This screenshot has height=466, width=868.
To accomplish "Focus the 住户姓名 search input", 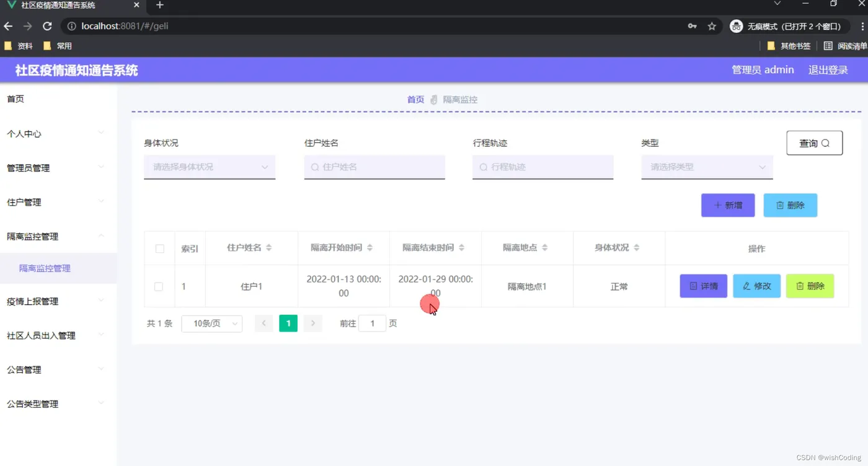I will click(x=374, y=167).
